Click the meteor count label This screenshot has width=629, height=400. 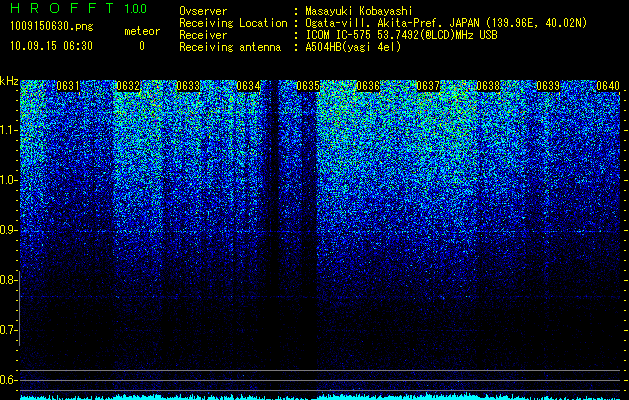(x=142, y=31)
